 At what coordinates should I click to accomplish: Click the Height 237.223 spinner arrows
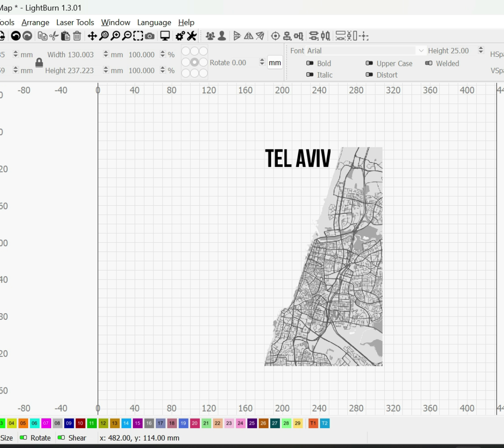point(106,70)
